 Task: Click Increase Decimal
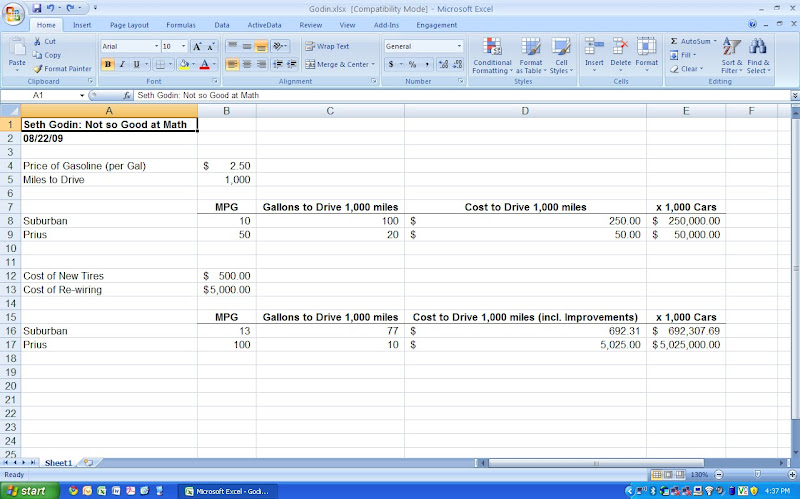pos(443,64)
